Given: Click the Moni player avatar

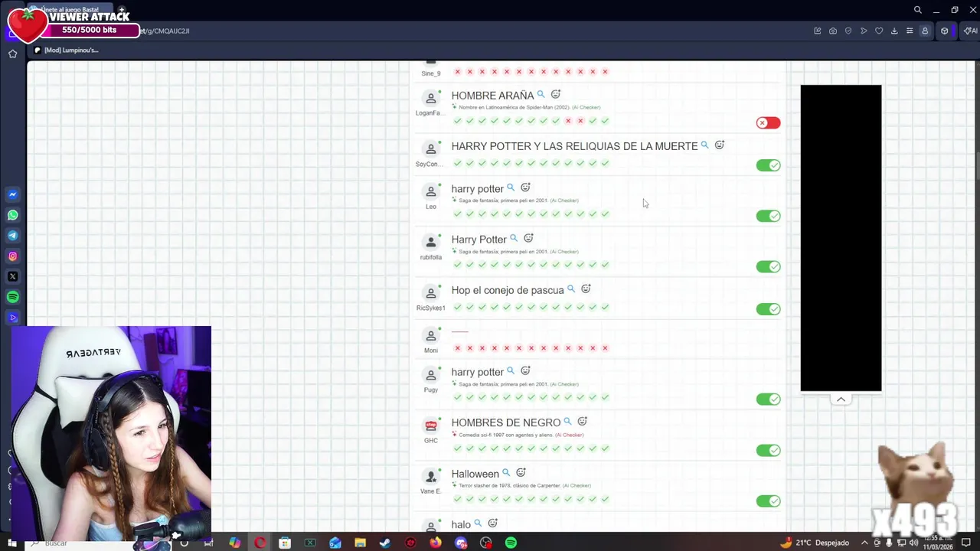Looking at the screenshot, I should coord(431,335).
